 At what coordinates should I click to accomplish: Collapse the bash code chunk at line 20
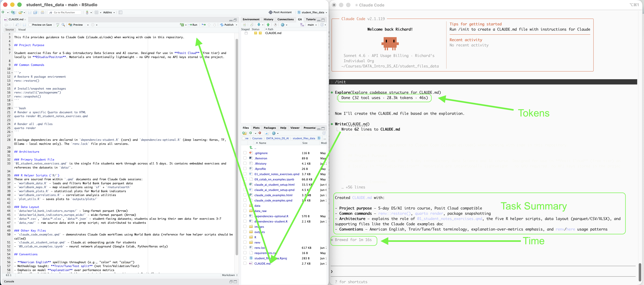coord(12,108)
